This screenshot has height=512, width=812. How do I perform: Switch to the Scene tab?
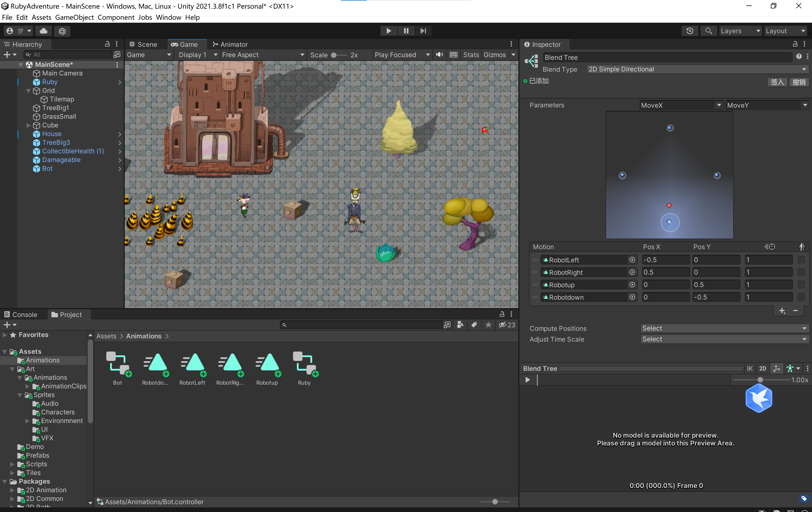pyautogui.click(x=143, y=44)
